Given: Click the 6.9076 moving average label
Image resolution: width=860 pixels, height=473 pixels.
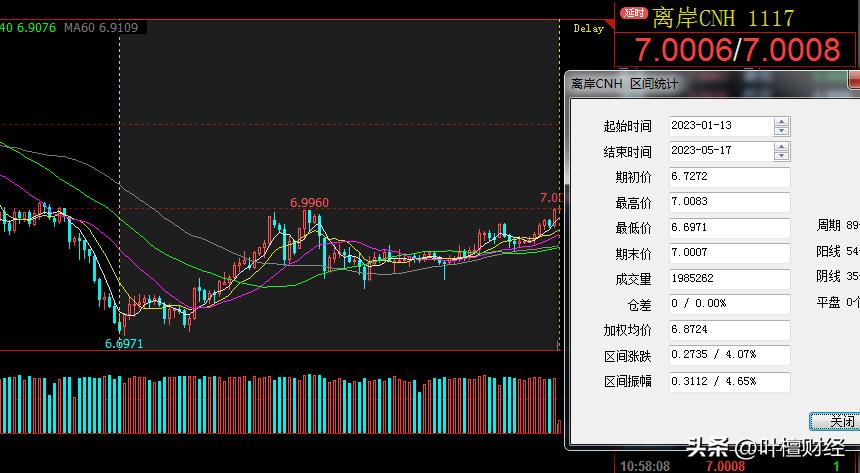Looking at the screenshot, I should [36, 27].
